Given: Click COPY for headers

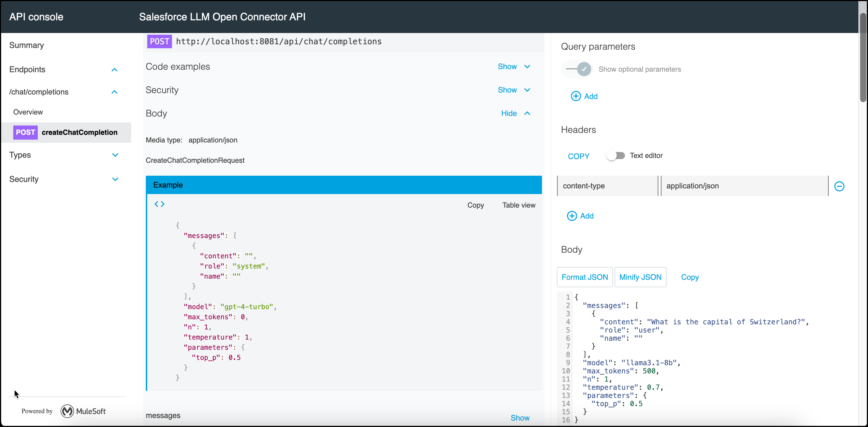Looking at the screenshot, I should point(579,156).
